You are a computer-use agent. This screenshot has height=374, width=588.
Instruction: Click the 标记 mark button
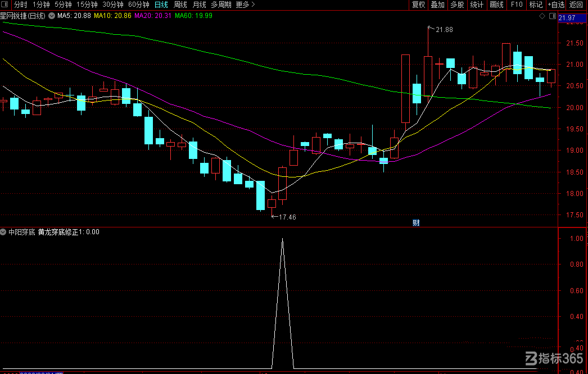click(536, 4)
